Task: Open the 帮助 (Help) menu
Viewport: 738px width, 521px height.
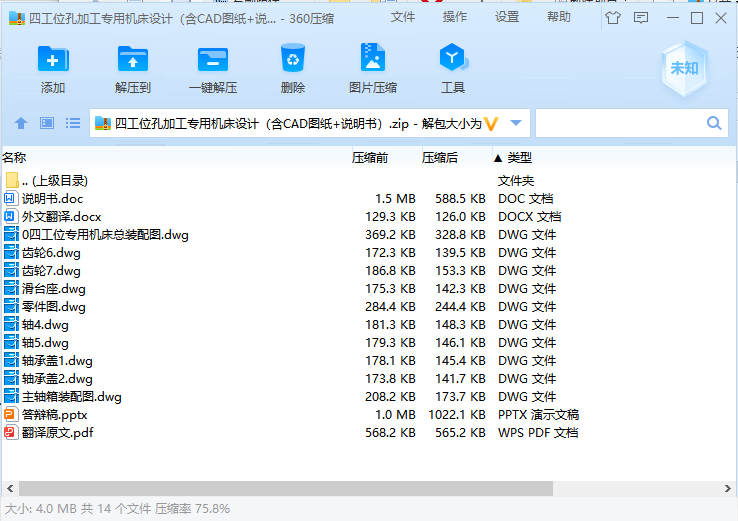Action: (x=559, y=17)
